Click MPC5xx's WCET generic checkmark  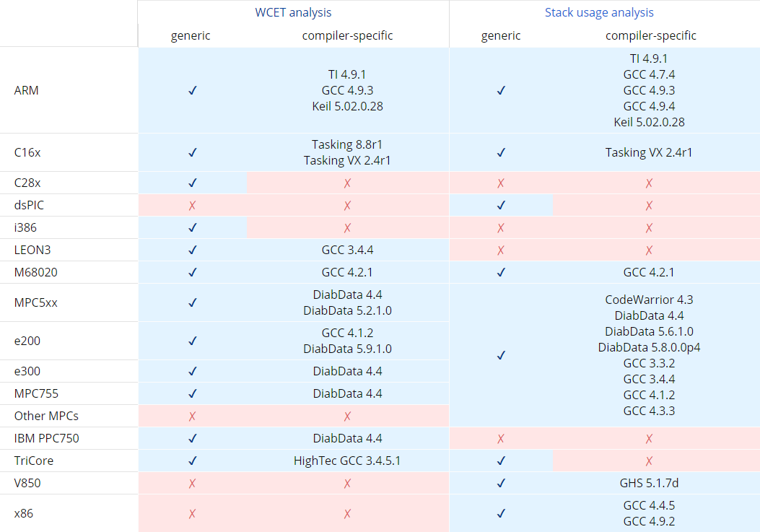(193, 302)
